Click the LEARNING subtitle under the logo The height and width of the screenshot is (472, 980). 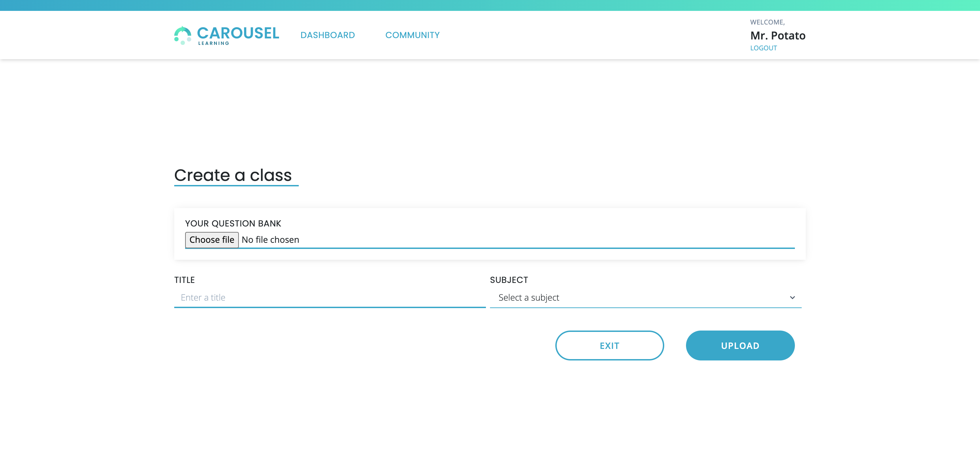click(213, 44)
